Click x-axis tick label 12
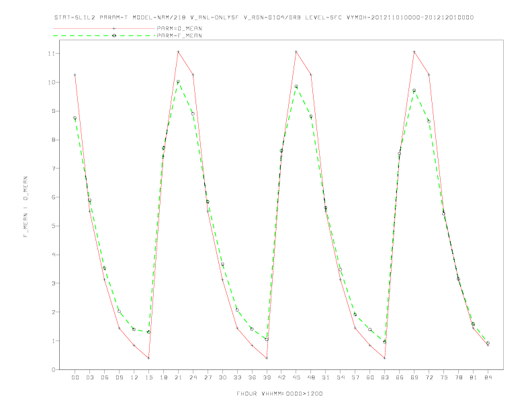This screenshot has width=532, height=411. click(x=134, y=377)
